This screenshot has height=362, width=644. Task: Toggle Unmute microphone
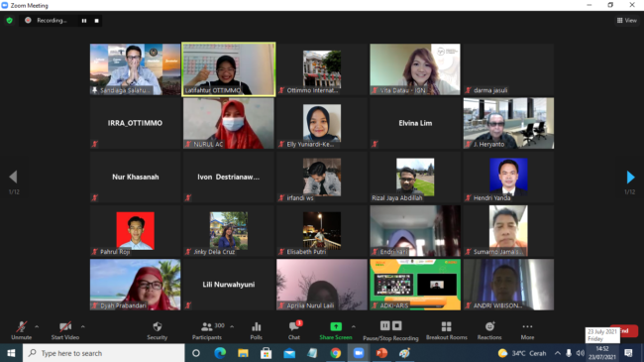point(22,330)
